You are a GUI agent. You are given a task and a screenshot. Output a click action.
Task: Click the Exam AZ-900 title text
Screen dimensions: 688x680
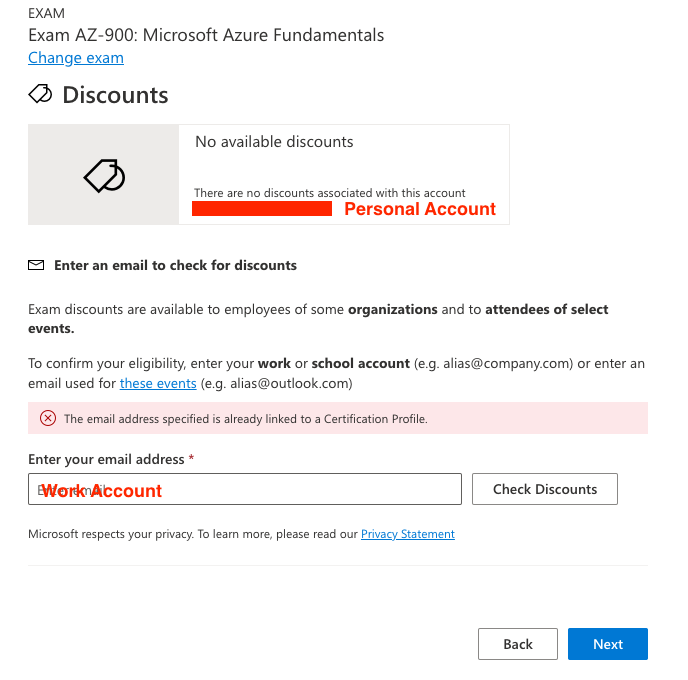(x=206, y=35)
